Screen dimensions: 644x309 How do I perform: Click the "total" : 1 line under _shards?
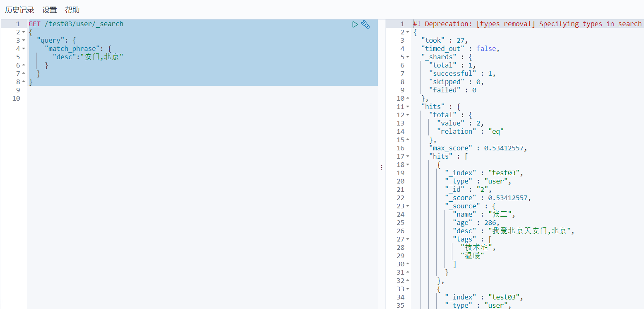click(x=452, y=65)
